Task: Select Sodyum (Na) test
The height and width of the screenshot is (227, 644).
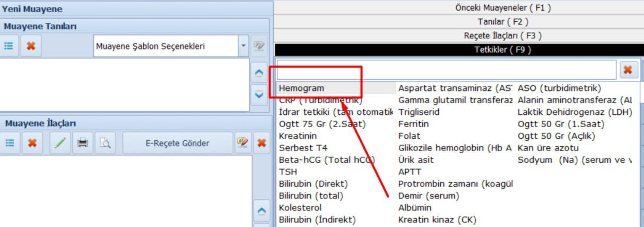Action: (575, 159)
